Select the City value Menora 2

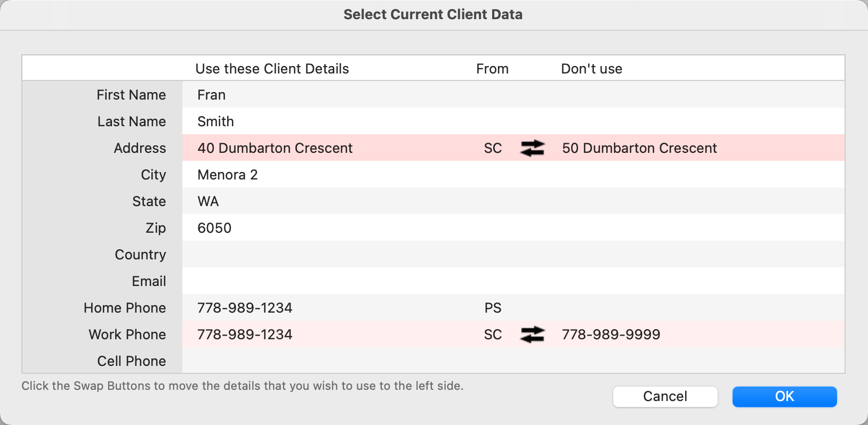point(228,175)
